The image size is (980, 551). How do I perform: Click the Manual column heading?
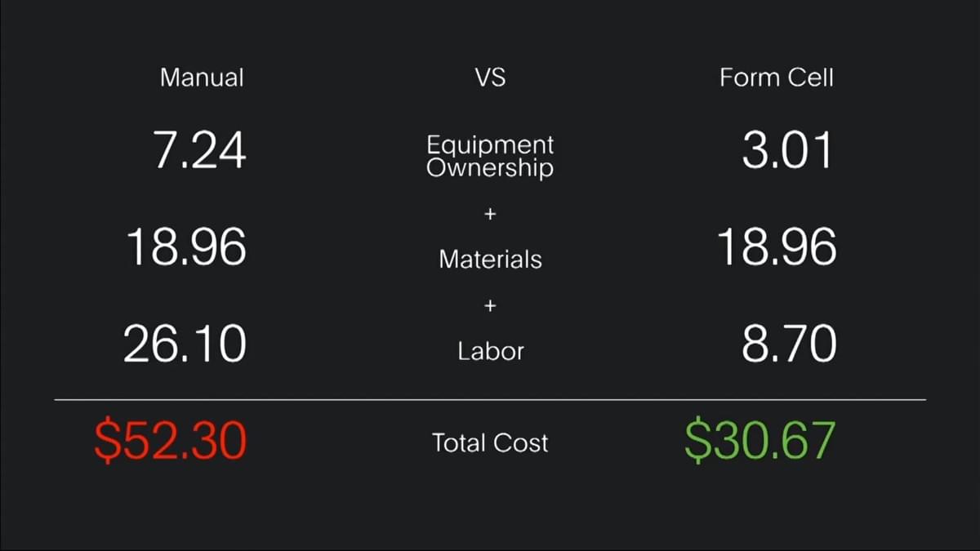pyautogui.click(x=202, y=78)
